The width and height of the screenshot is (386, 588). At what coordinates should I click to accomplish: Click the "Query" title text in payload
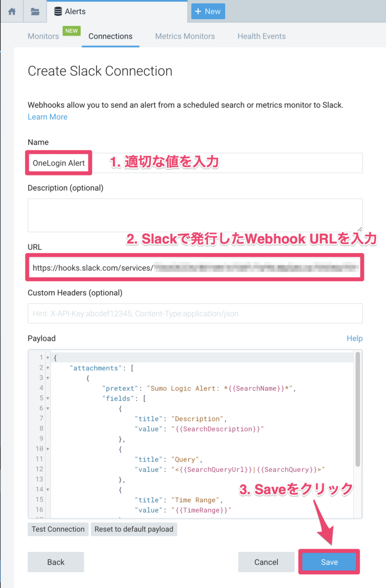click(x=186, y=459)
